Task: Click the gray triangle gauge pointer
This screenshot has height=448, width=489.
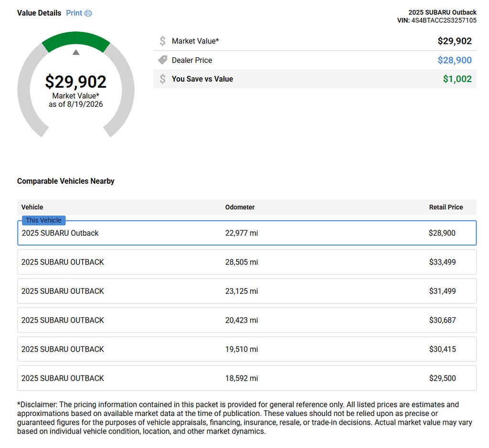Action: [x=76, y=52]
